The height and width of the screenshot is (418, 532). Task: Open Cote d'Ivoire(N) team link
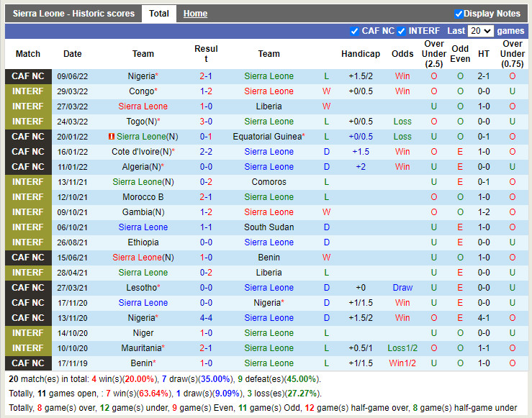pos(141,152)
